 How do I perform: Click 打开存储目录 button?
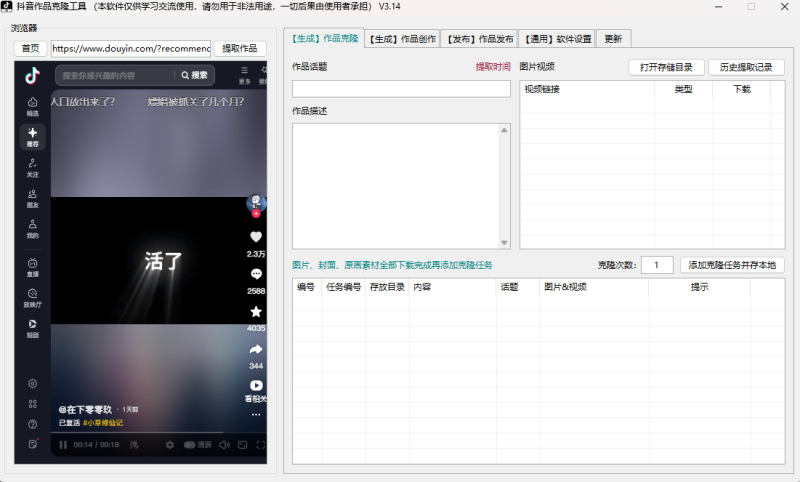point(666,67)
